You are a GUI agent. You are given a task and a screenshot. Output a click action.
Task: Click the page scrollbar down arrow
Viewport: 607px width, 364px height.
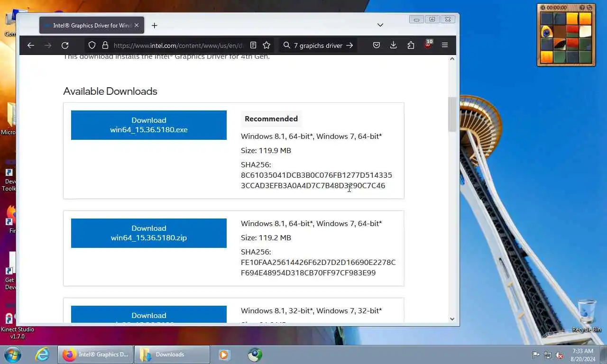coord(452,319)
